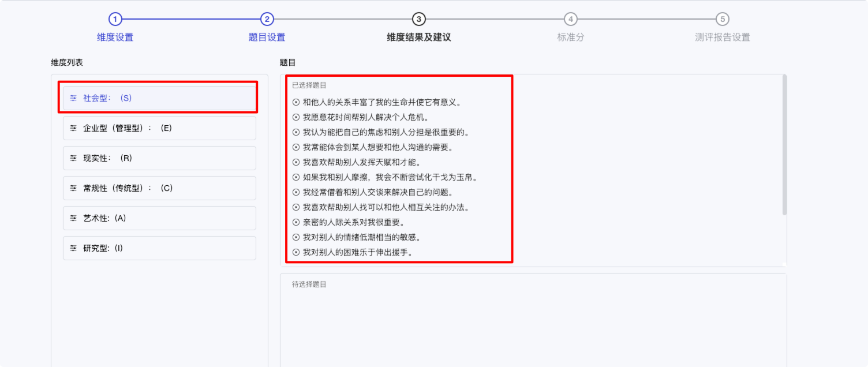
Task: Click the 已选择题目 heading
Action: pos(309,85)
